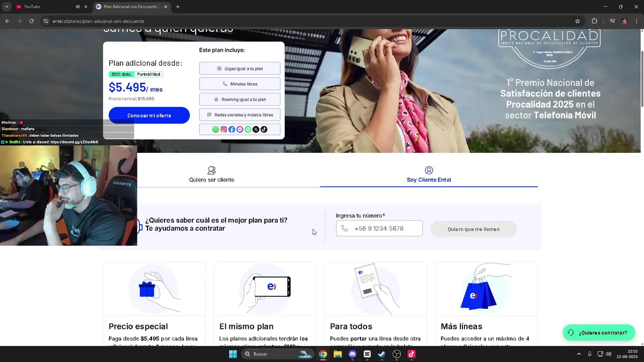Image resolution: width=644 pixels, height=362 pixels.
Task: Click the El mismo plan heading
Action: 247,326
